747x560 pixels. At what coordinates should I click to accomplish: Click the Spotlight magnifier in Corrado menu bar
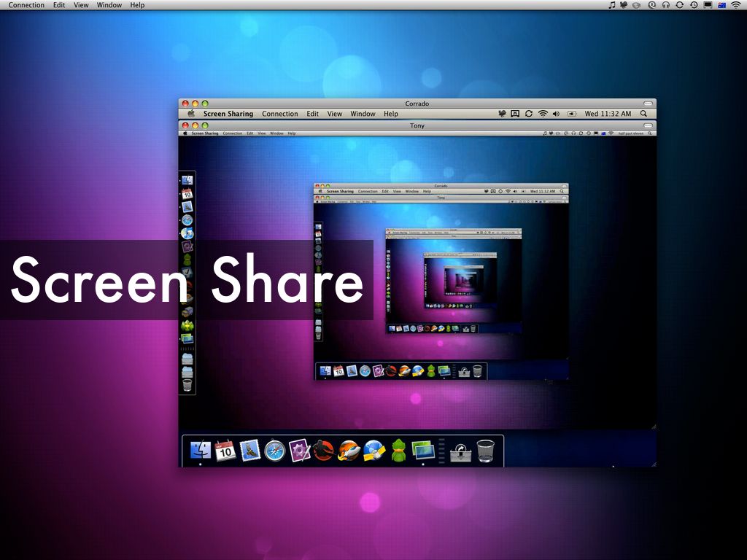[x=643, y=114]
